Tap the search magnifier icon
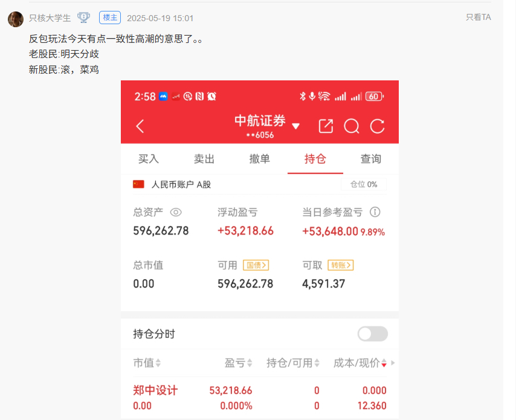Viewport: 516px width, 420px height. click(352, 126)
